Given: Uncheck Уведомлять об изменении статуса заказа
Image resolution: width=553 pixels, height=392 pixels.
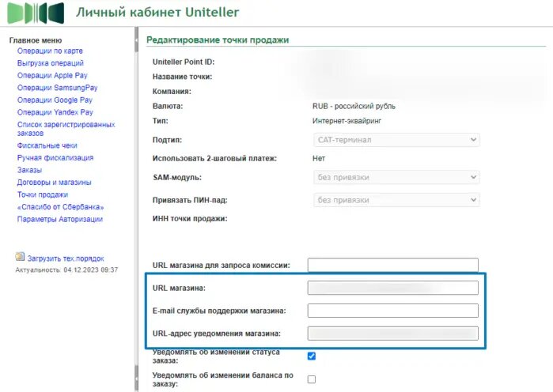Looking at the screenshot, I should tap(312, 356).
